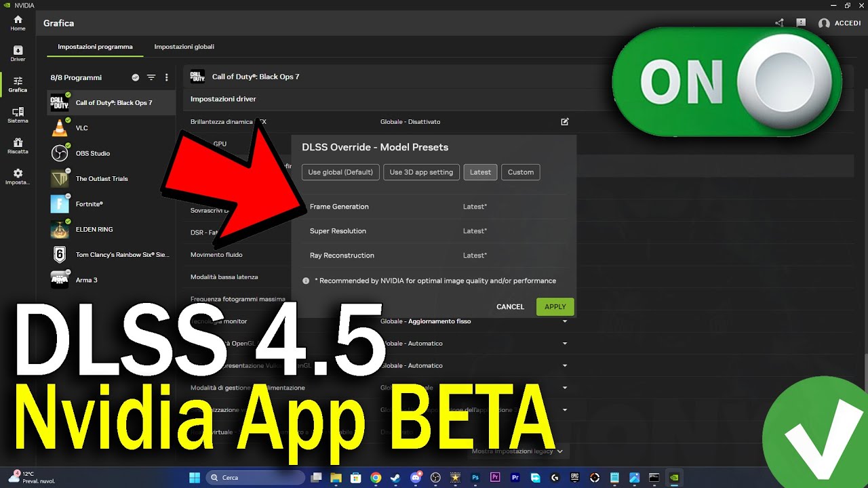Click the Cerca taskbar search box
Screen dimensions: 868x488
[x=255, y=477]
